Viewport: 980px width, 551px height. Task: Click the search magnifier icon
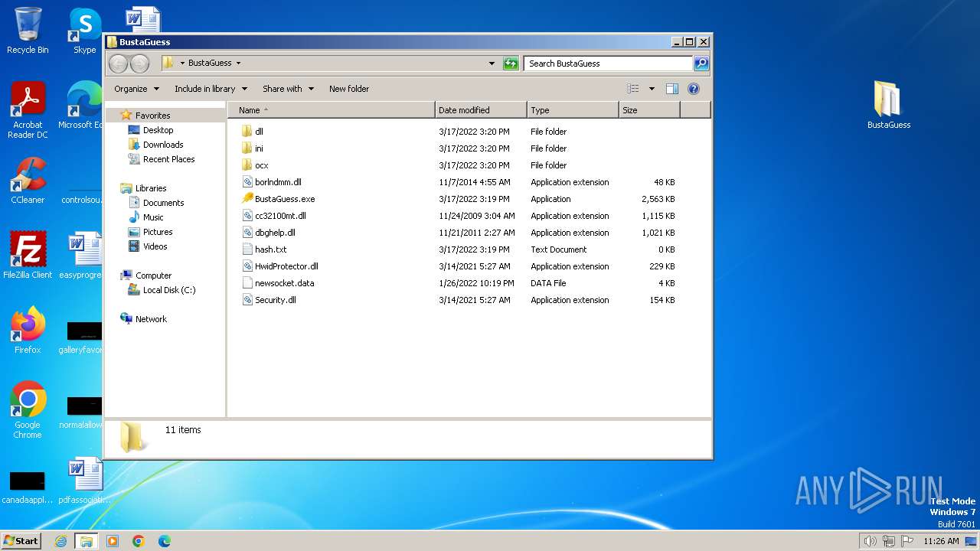[x=701, y=64]
